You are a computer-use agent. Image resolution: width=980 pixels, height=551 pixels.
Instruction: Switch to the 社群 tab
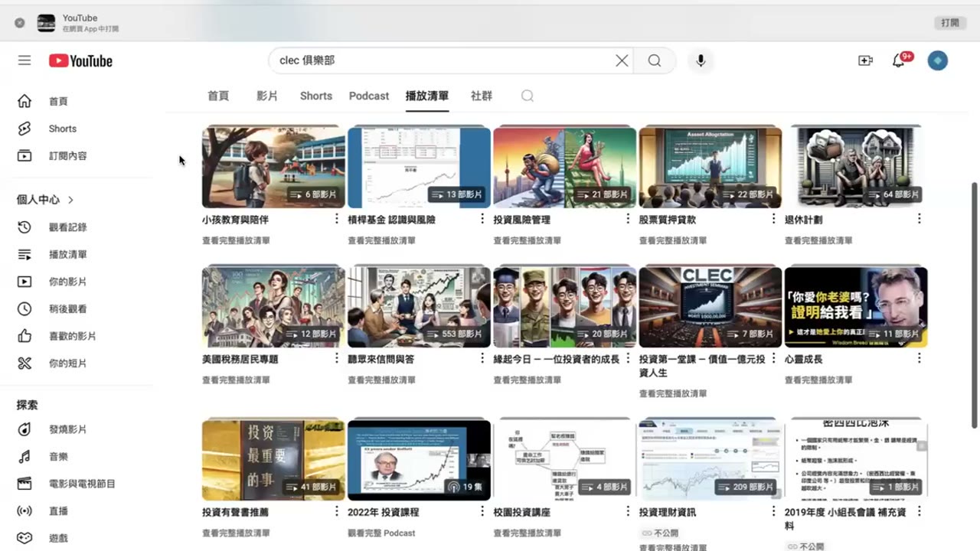[x=482, y=96]
